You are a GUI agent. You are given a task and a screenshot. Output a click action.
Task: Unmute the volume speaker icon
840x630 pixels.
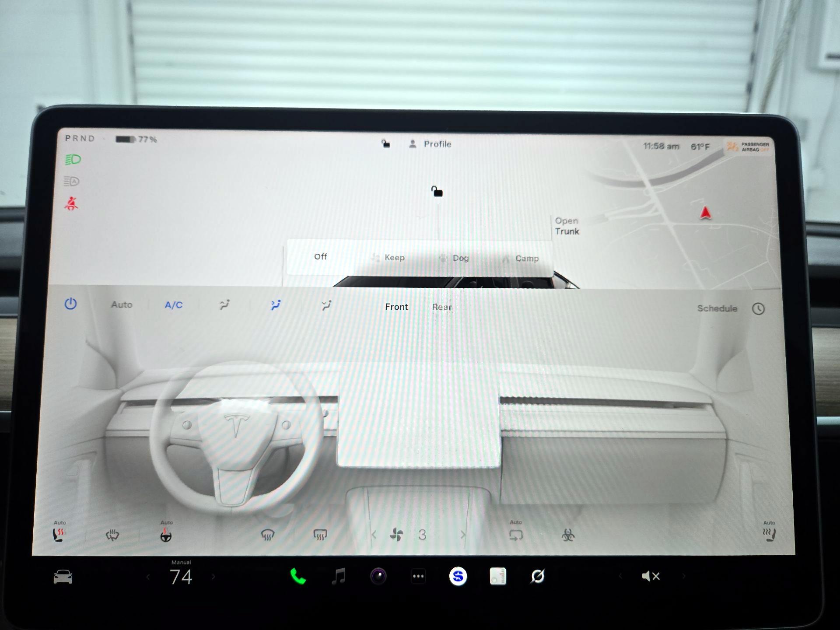pos(651,576)
